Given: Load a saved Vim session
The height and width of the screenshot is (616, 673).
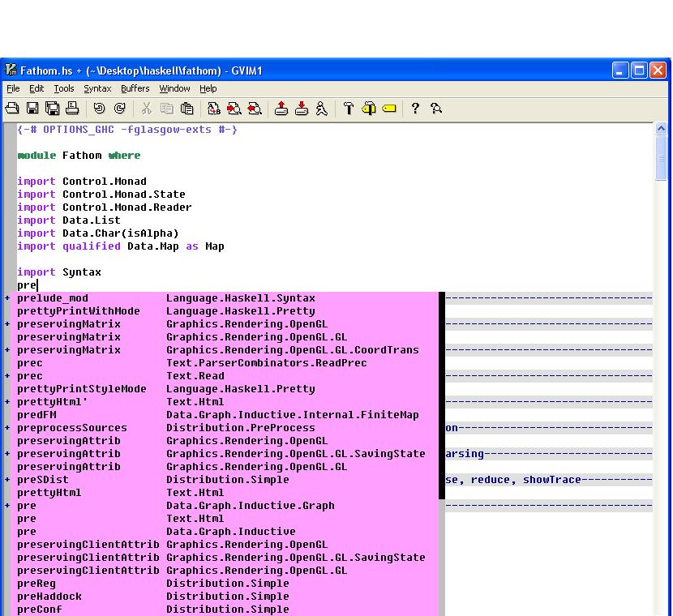Looking at the screenshot, I should pos(281,108).
